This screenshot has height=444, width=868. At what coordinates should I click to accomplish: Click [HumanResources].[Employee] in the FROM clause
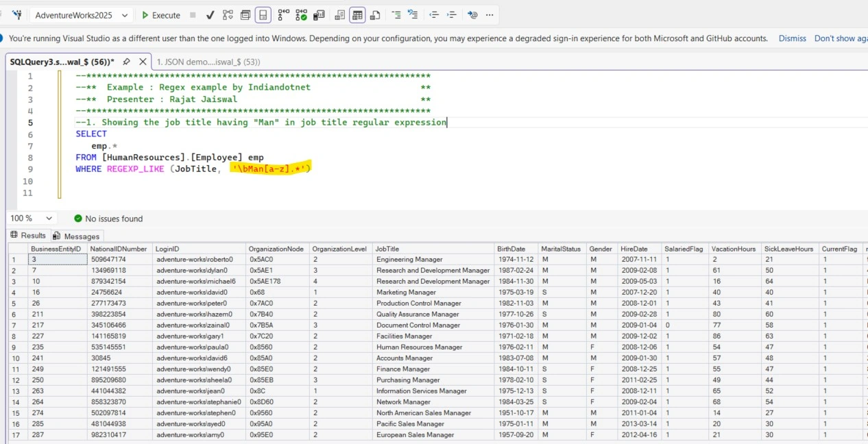pyautogui.click(x=172, y=158)
